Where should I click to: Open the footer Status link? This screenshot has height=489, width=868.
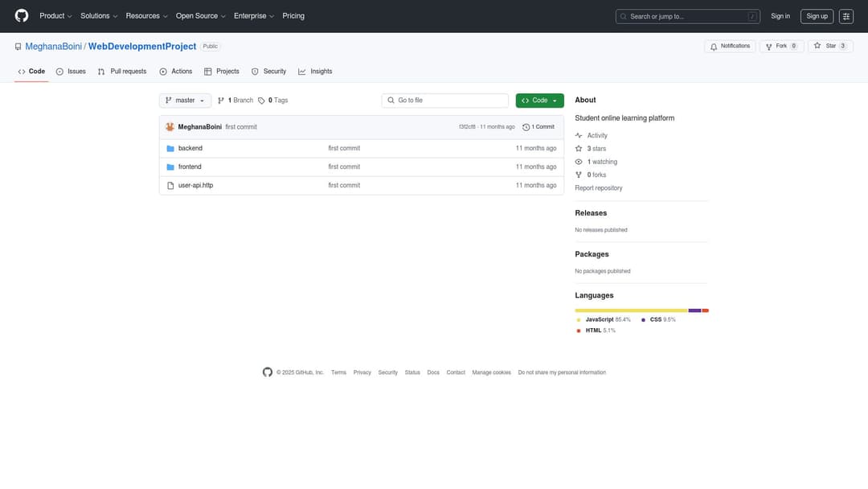click(x=411, y=372)
